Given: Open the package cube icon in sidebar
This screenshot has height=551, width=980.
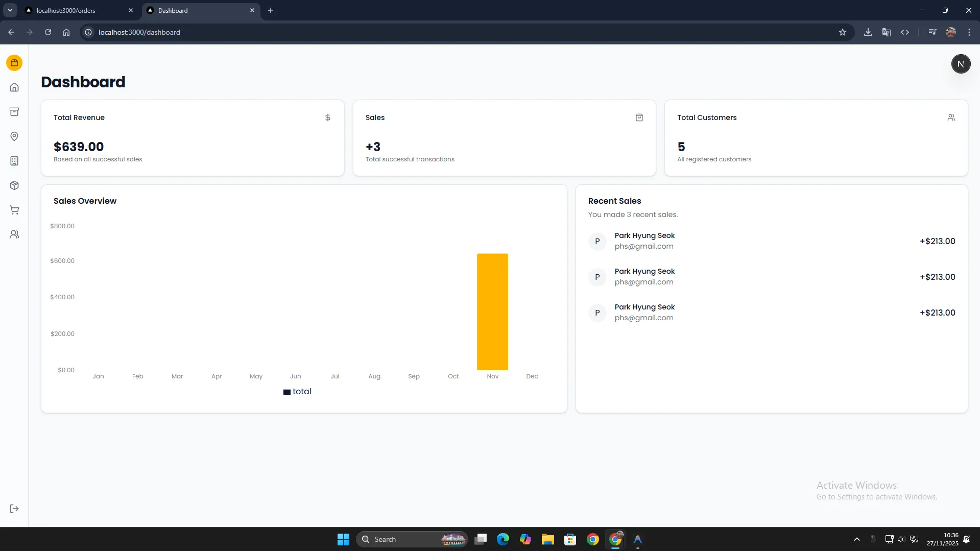Looking at the screenshot, I should [x=14, y=185].
